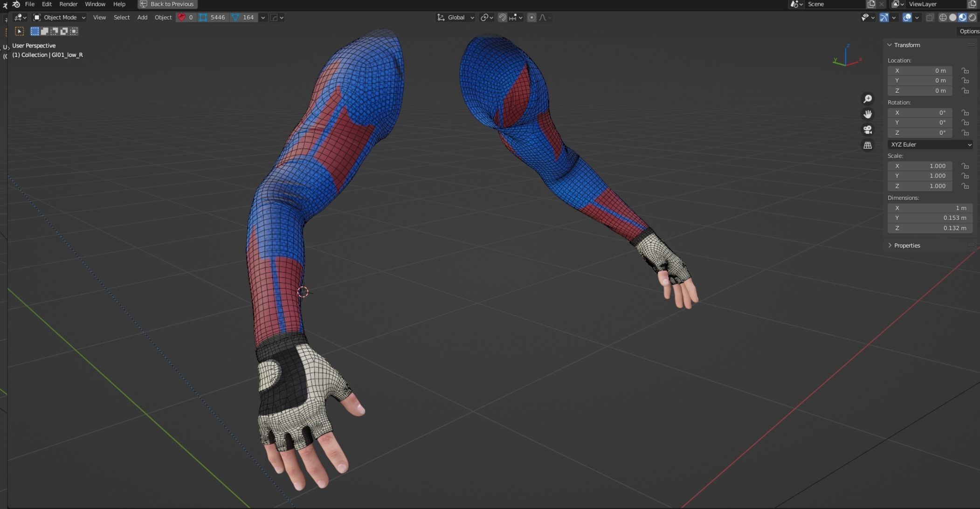Image resolution: width=980 pixels, height=509 pixels.
Task: Switch to Solid shading
Action: [952, 18]
